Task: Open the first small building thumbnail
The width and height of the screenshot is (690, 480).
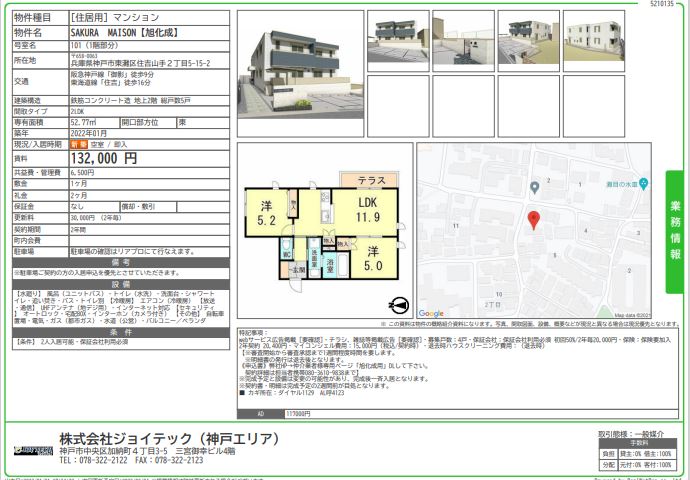Action: pyautogui.click(x=398, y=41)
